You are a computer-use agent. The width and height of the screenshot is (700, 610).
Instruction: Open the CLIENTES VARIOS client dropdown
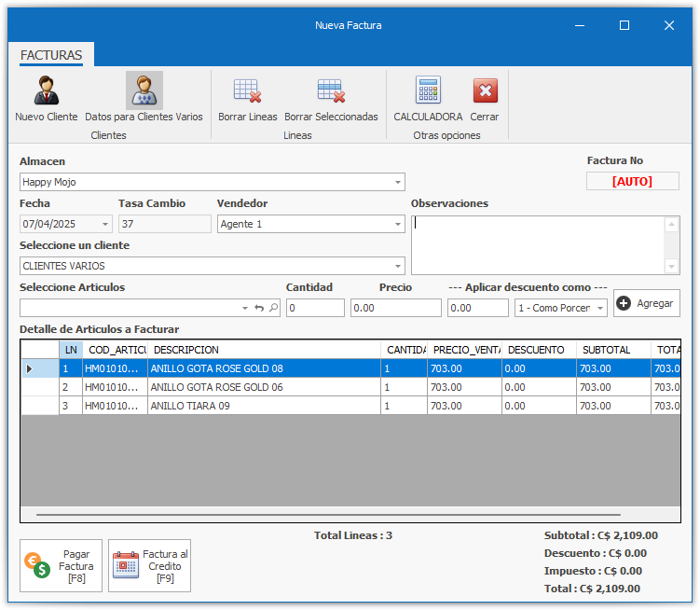397,267
